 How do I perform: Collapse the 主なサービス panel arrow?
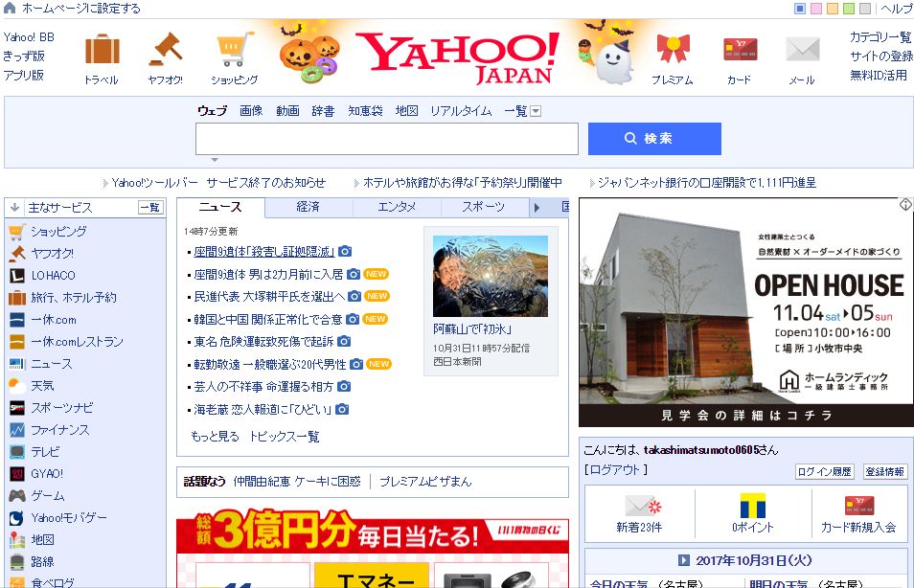[x=15, y=208]
